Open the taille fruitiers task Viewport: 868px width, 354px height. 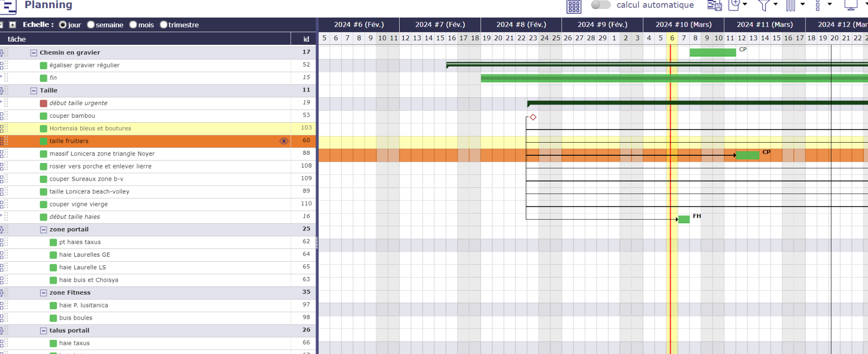[x=69, y=141]
